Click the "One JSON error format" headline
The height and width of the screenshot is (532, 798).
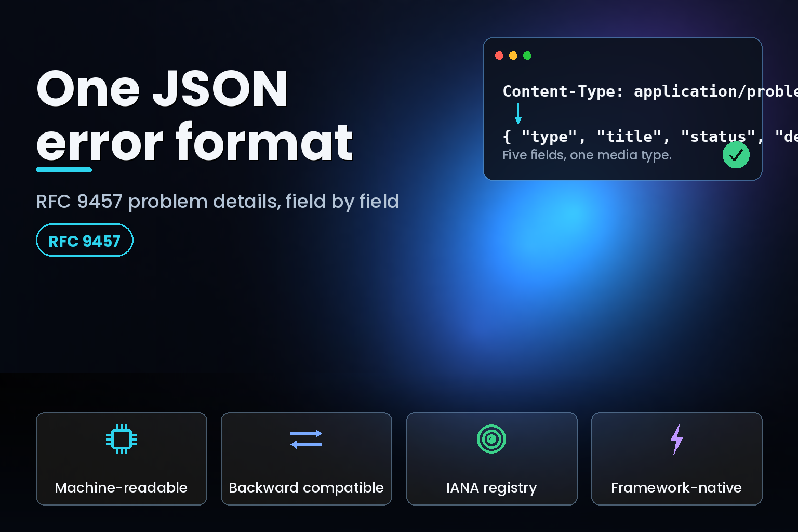[195, 115]
